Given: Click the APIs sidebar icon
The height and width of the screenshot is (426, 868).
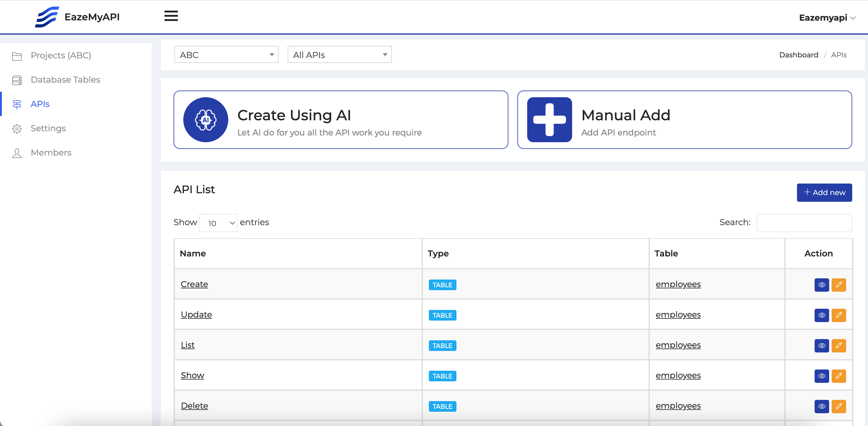Looking at the screenshot, I should coord(17,104).
